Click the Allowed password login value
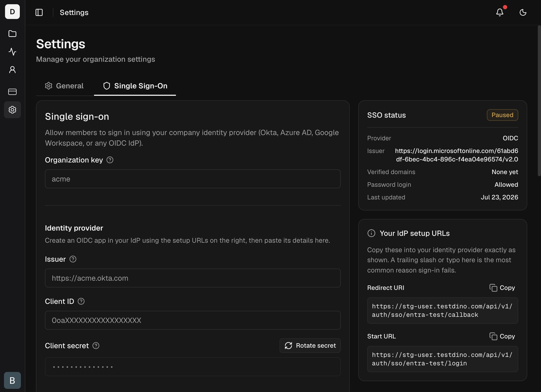The image size is (541, 392). tap(506, 184)
